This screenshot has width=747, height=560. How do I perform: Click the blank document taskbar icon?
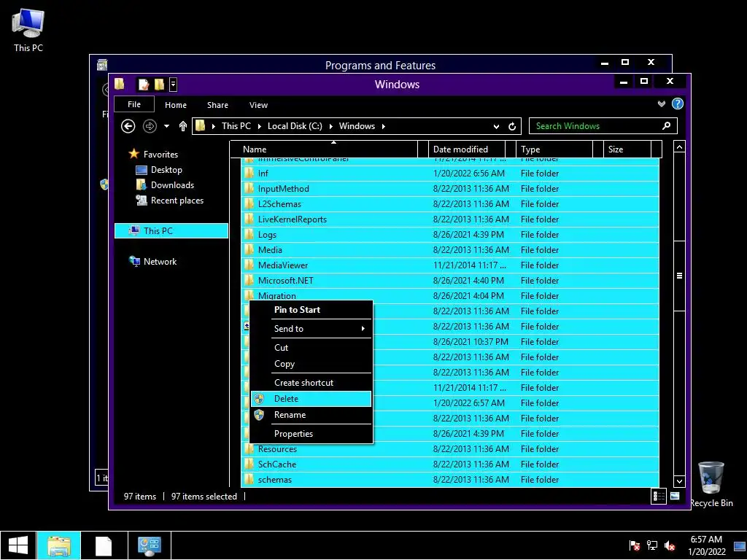(104, 545)
